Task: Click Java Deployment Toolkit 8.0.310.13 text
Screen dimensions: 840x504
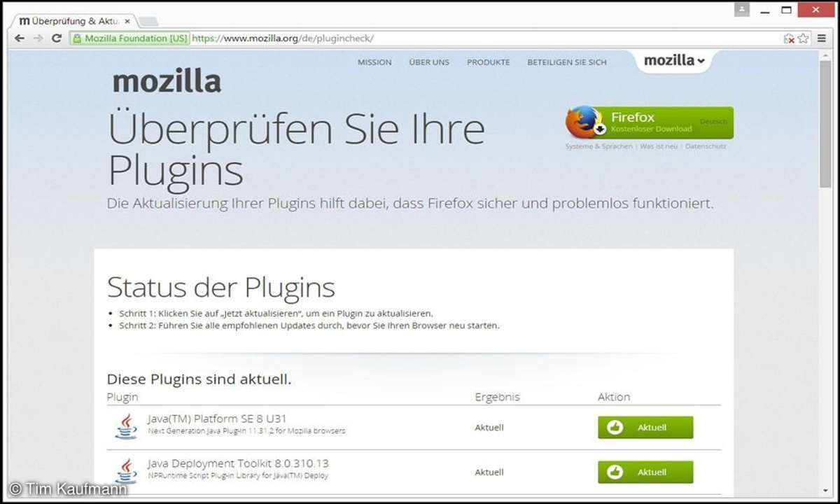Action: pos(238,463)
